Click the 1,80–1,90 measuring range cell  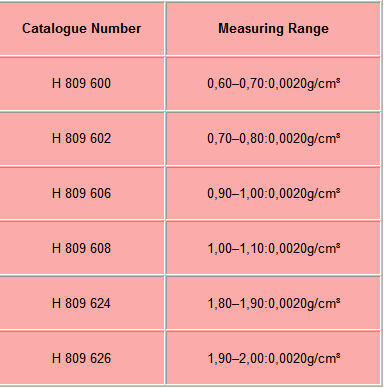click(273, 303)
